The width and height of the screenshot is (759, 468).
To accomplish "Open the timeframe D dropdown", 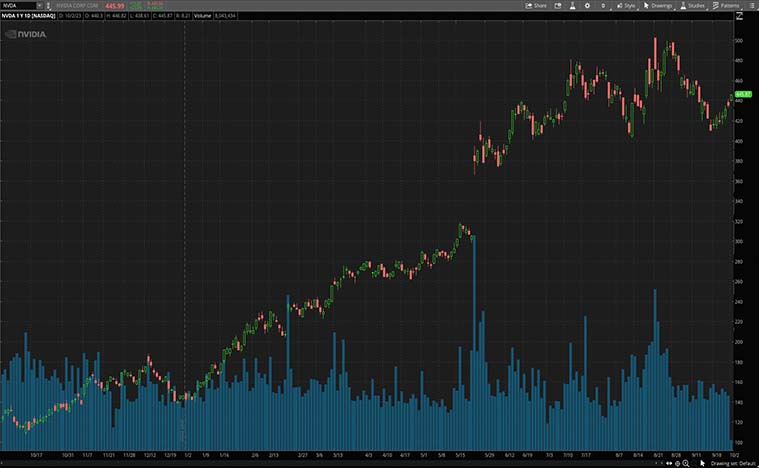I will coord(603,5).
